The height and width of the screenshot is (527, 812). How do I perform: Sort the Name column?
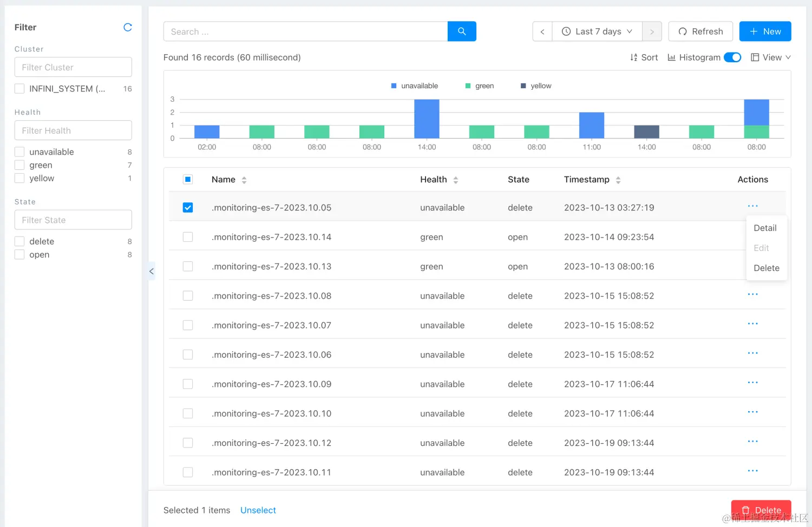[x=244, y=180]
